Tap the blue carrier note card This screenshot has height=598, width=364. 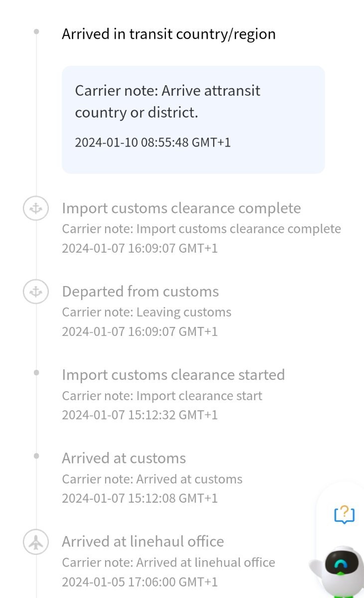click(193, 120)
